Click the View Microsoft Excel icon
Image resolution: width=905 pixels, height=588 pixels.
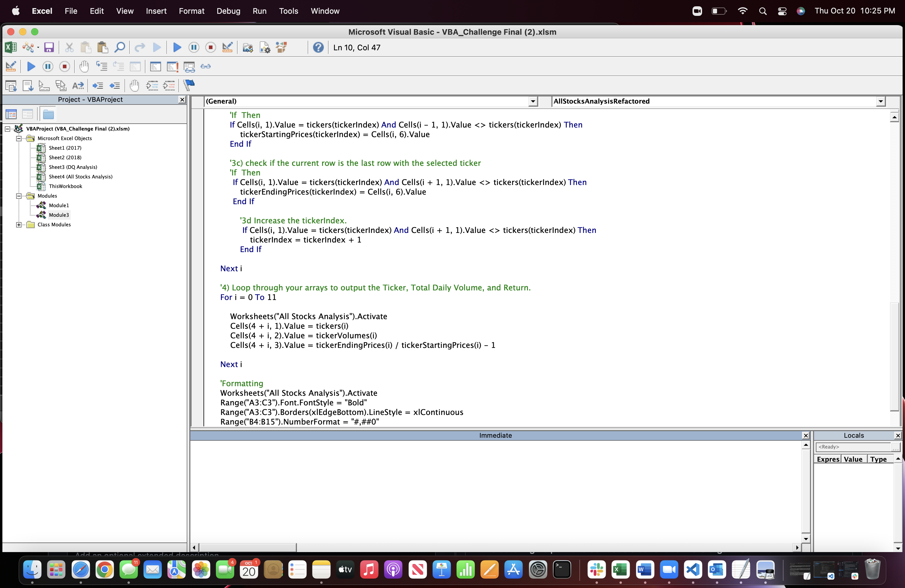click(x=11, y=47)
